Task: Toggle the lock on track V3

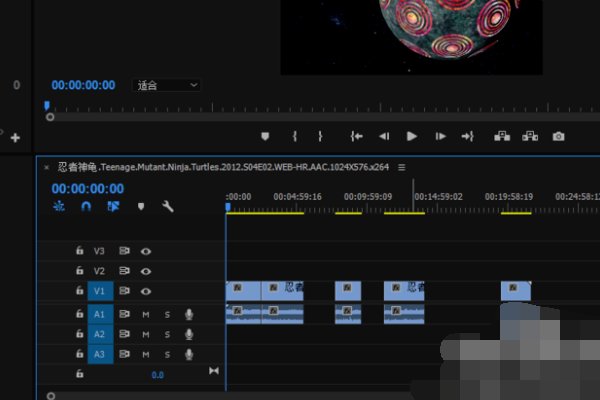Action: coord(79,252)
